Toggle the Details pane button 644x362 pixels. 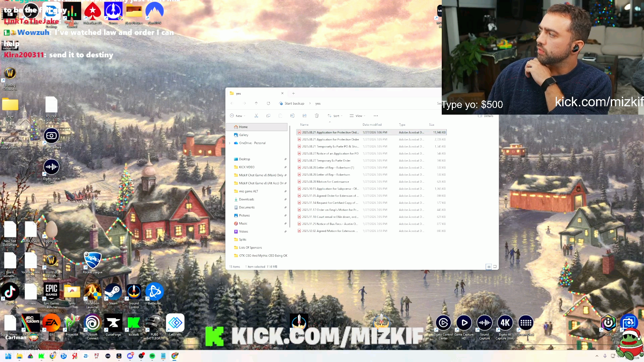tap(486, 116)
